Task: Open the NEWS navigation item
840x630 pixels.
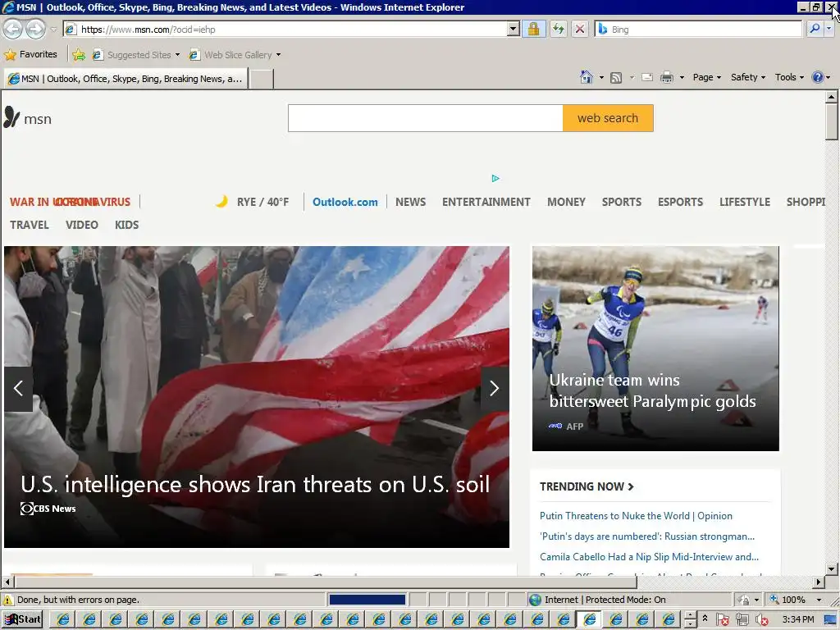Action: pos(410,202)
